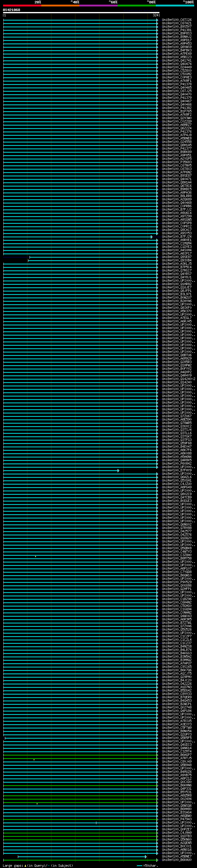The height and width of the screenshot is (868, 197).
Task: Select hit label UniRef100_C1C237
Action: point(176,643)
